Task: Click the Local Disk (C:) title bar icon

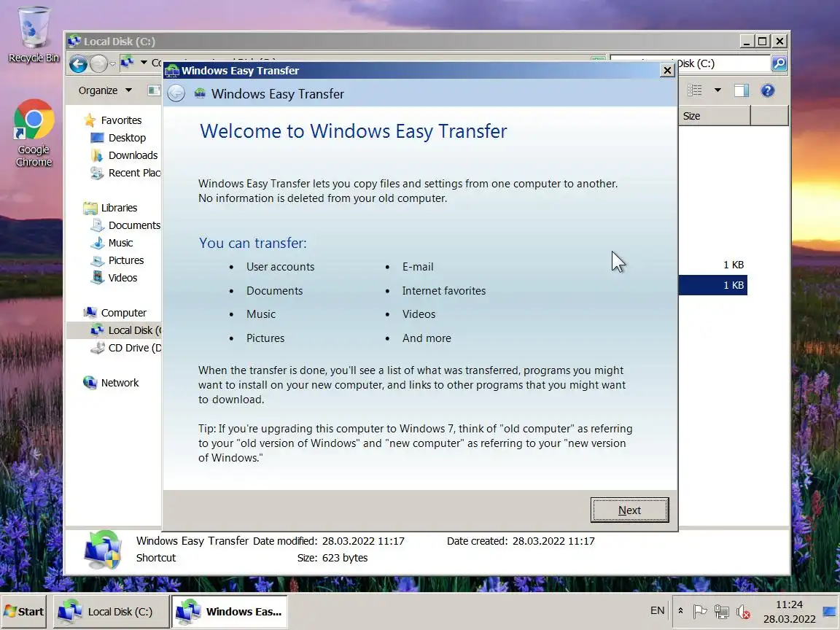Action: click(74, 42)
